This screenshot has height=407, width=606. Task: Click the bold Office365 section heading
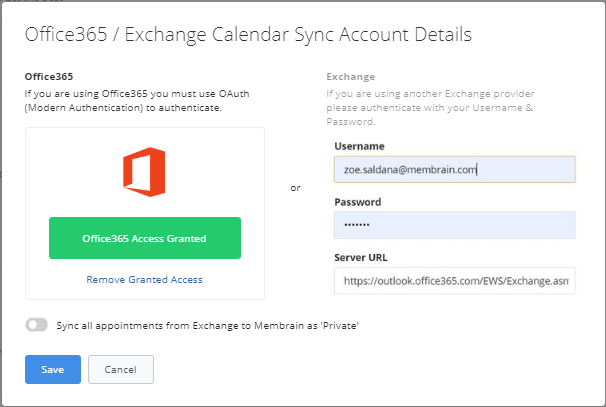pyautogui.click(x=49, y=77)
